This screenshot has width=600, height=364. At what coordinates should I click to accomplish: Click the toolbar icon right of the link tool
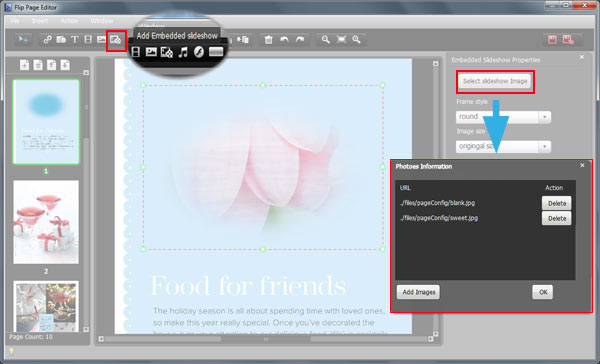click(61, 39)
